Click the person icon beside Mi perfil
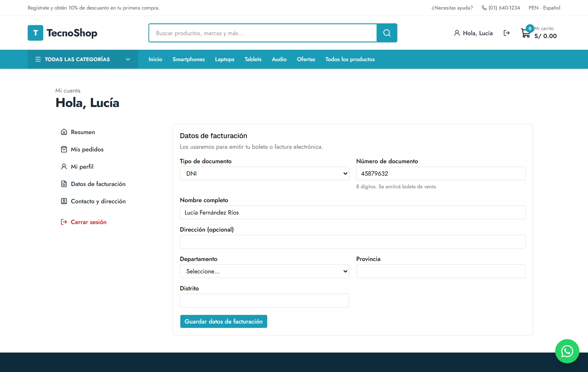This screenshot has width=588, height=372. 64,166
